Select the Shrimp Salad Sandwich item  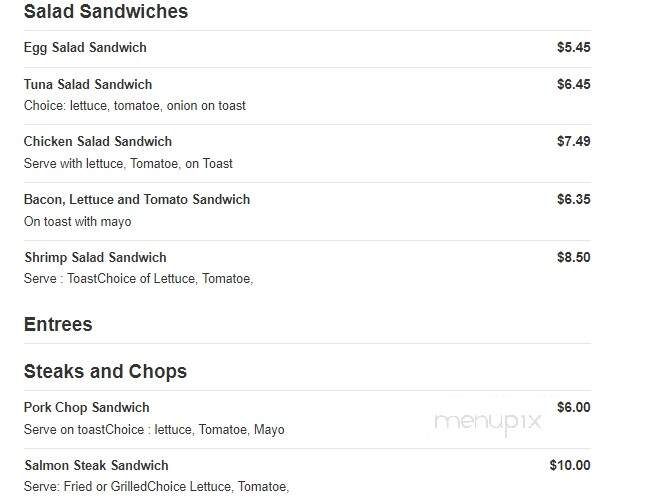tap(95, 258)
